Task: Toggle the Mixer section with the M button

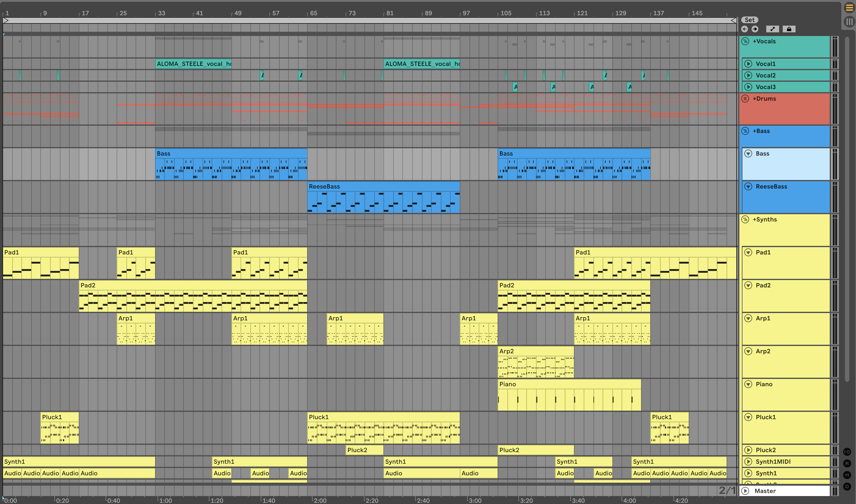Action: [x=847, y=475]
